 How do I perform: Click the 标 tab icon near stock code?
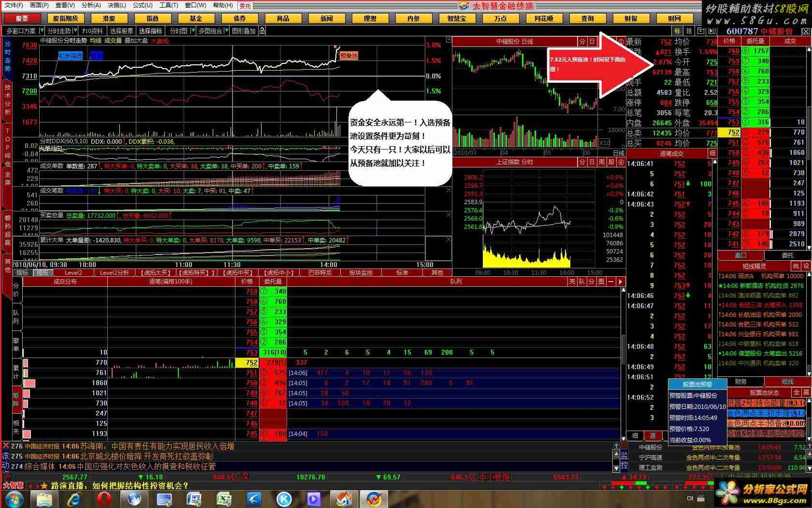677,31
